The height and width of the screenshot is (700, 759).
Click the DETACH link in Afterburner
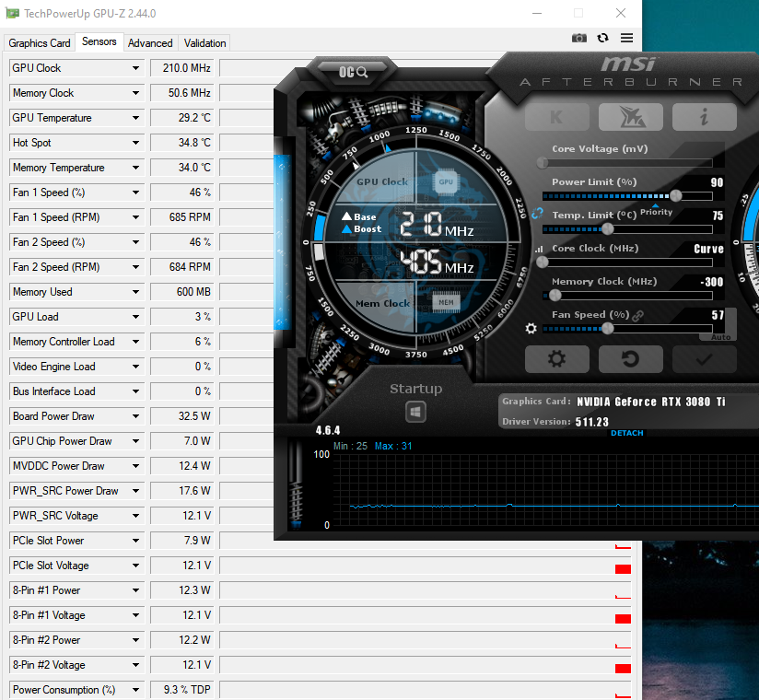click(627, 433)
